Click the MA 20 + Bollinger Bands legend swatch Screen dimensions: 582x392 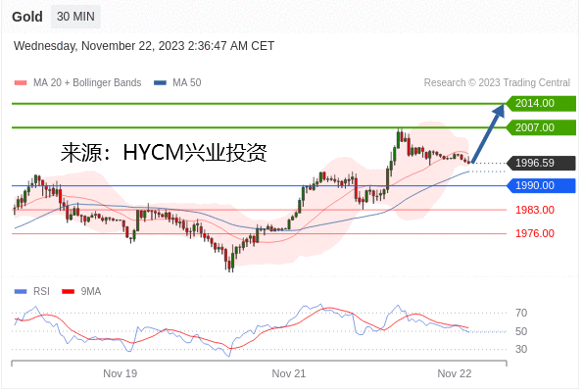[21, 82]
